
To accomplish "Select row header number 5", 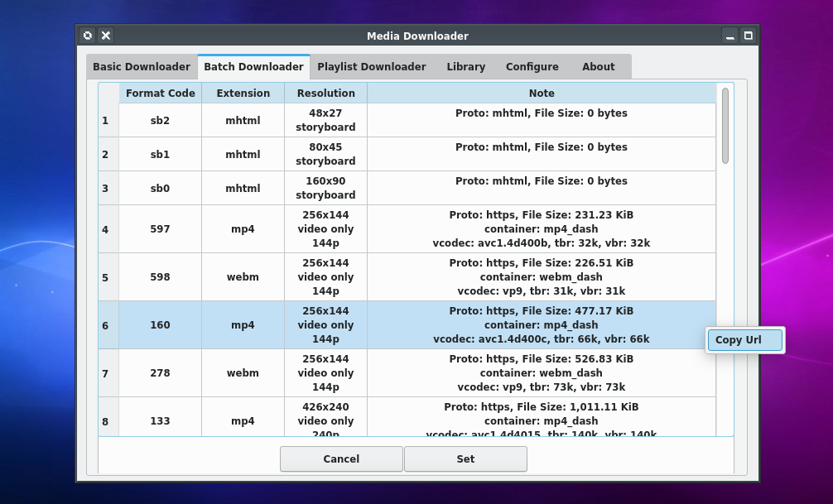I will [108, 277].
